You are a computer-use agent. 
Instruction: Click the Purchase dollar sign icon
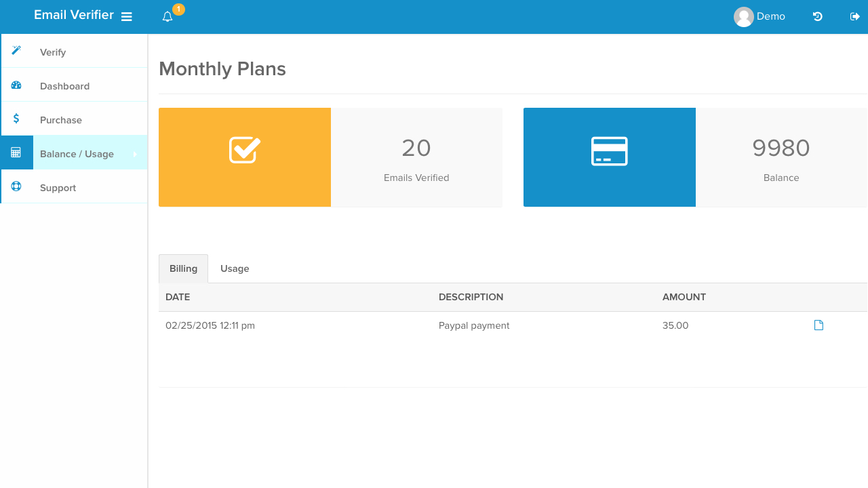[16, 119]
